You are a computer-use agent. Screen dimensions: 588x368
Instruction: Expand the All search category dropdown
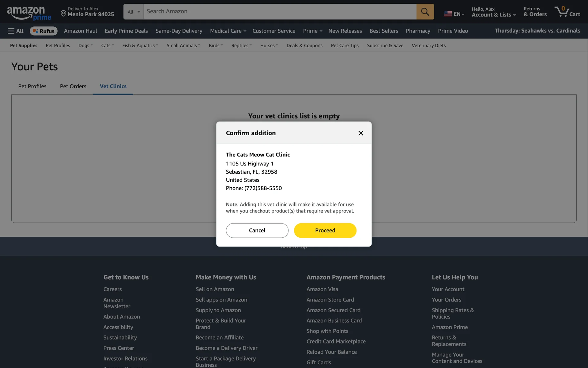click(134, 12)
